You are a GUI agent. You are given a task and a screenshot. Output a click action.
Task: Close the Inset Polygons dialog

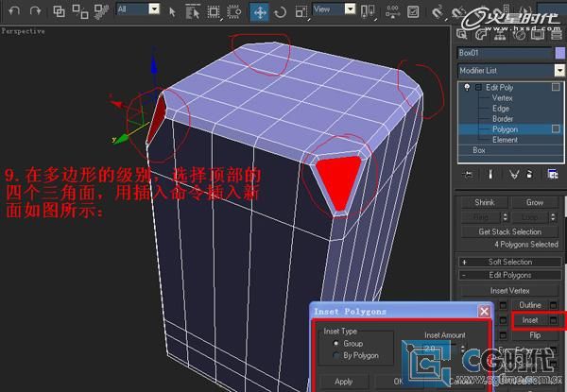(x=484, y=311)
